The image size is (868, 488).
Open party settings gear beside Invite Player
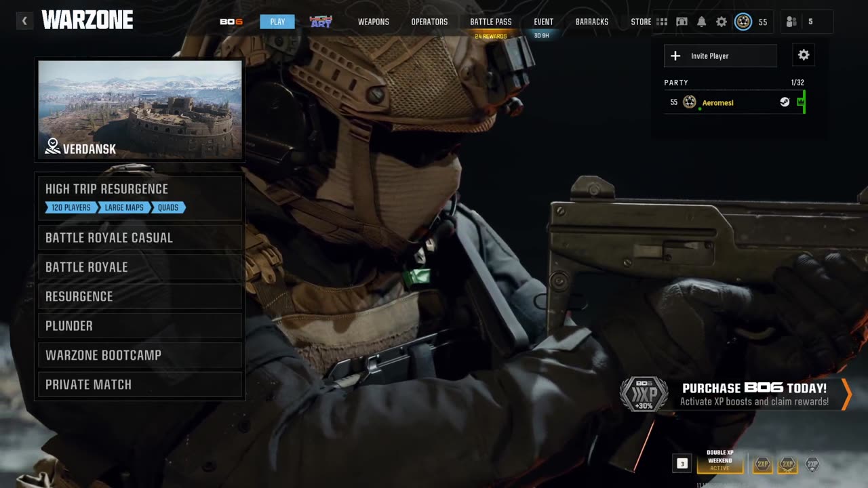pos(804,56)
